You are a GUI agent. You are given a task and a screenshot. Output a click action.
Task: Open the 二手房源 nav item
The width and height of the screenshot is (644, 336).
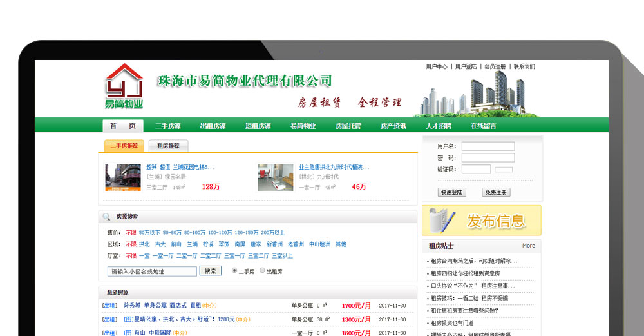pos(168,126)
